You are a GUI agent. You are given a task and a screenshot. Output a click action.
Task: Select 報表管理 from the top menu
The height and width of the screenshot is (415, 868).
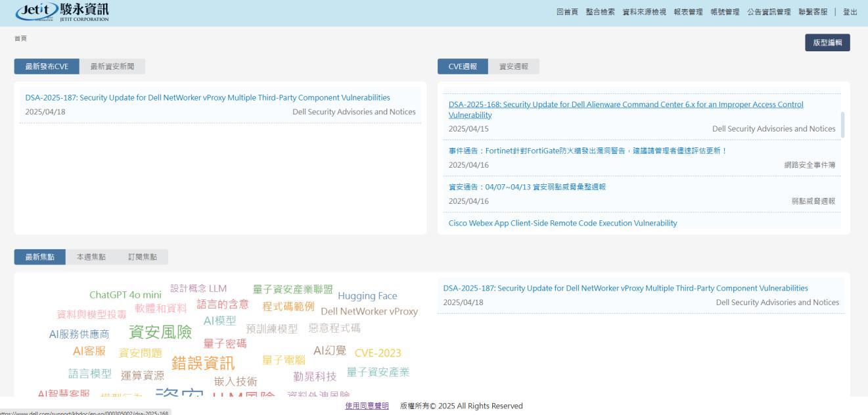(x=688, y=12)
